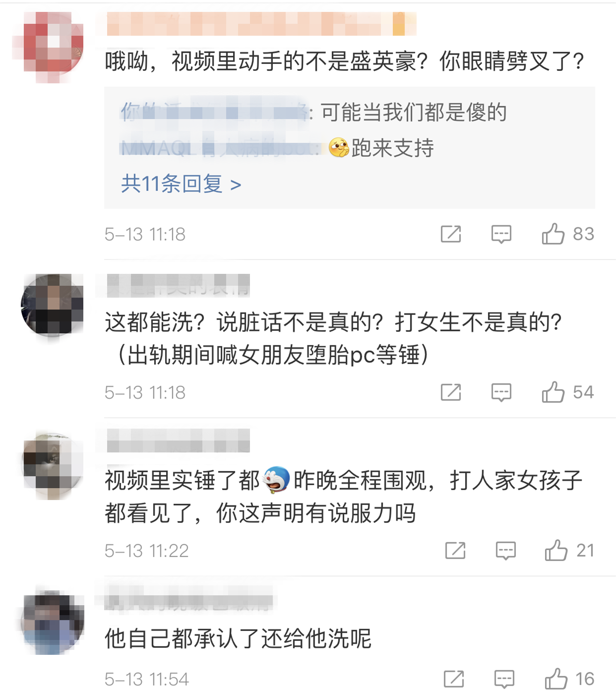Open avatar of the 这都能洗 commenter
Image resolution: width=616 pixels, height=699 pixels.
[53, 305]
